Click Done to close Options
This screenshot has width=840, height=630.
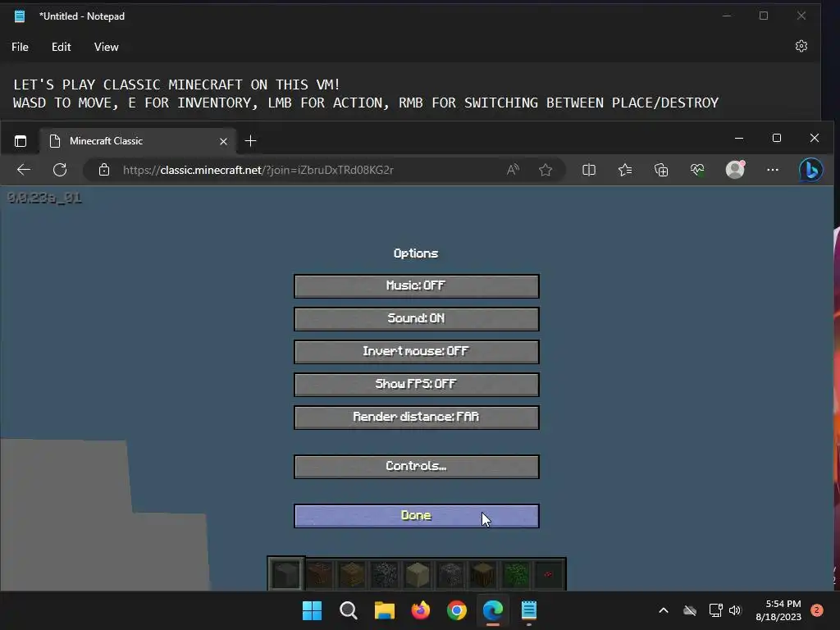click(416, 516)
